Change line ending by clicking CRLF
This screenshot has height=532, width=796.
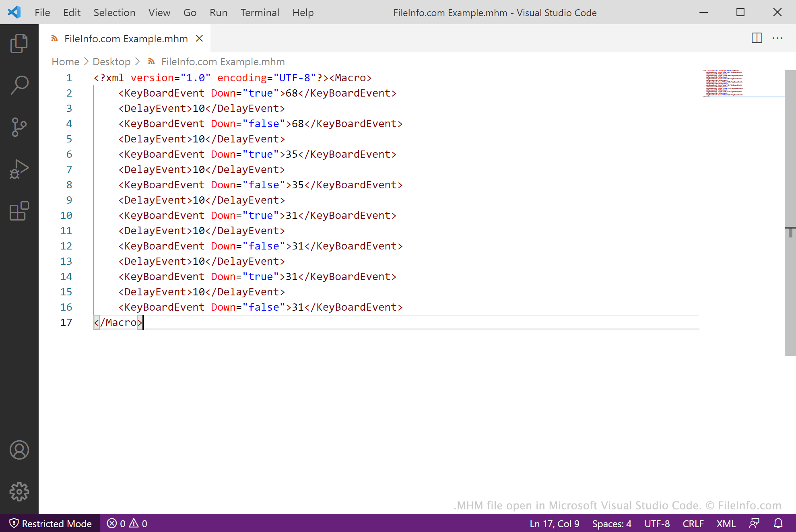tap(693, 524)
